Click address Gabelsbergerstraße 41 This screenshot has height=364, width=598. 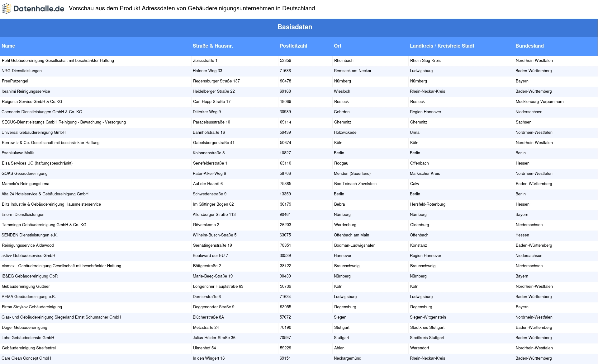(x=214, y=143)
